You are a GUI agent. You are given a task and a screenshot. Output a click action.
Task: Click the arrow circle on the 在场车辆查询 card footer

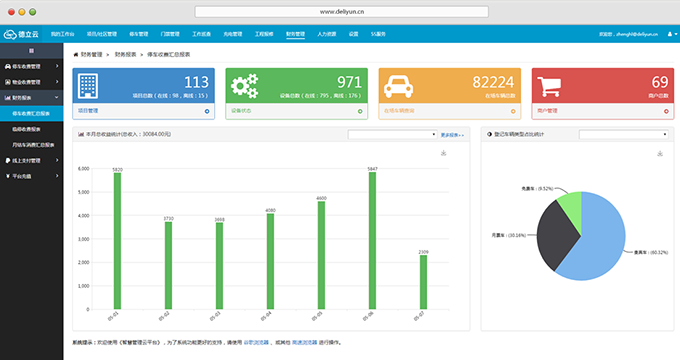pos(513,111)
